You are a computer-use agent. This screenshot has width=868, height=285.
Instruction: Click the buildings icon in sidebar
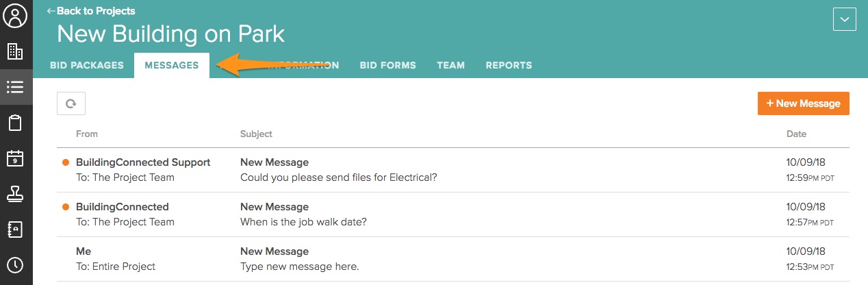coord(15,51)
